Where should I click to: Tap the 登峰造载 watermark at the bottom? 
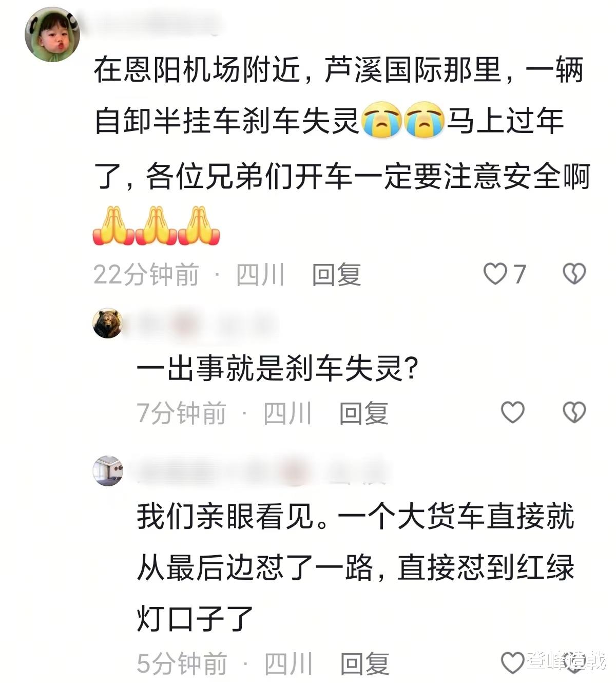coord(565,661)
